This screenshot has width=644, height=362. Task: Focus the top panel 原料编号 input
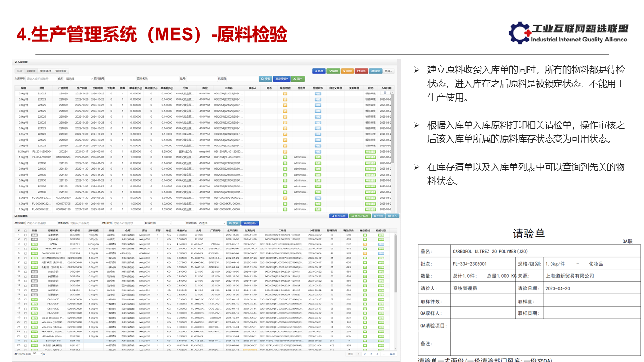120,79
